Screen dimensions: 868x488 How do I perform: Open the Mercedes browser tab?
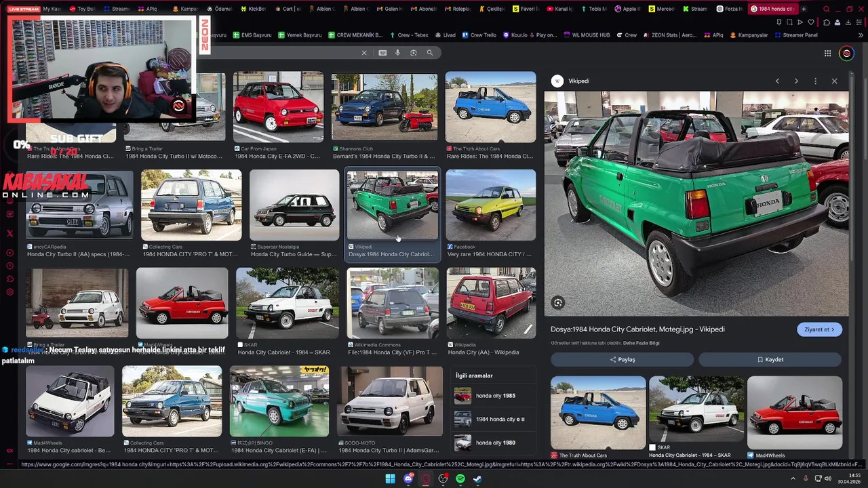661,9
